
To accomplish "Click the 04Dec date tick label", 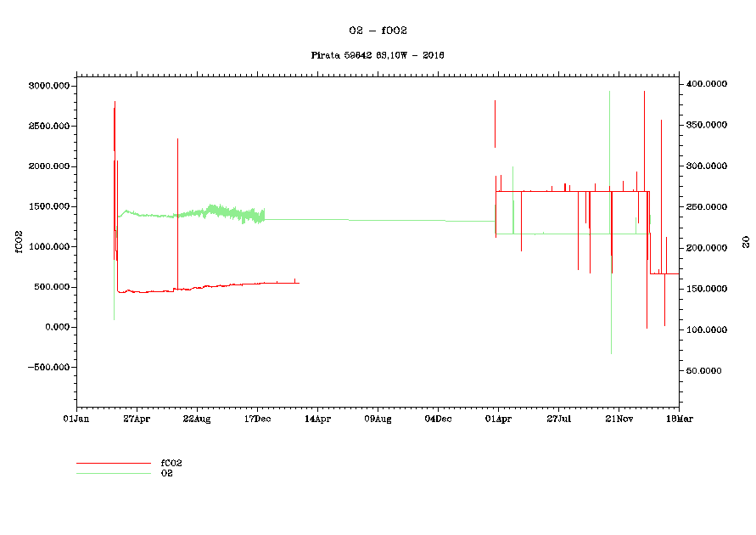I will point(438,419).
